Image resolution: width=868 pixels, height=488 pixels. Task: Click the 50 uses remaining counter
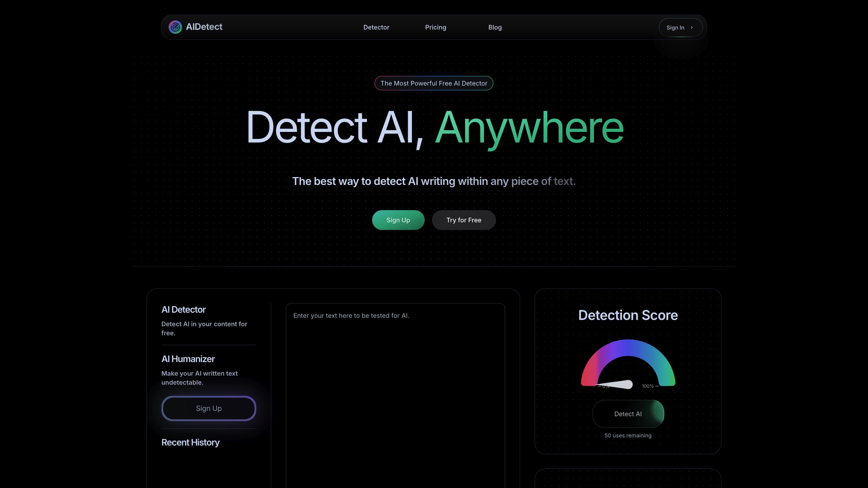[x=628, y=435]
